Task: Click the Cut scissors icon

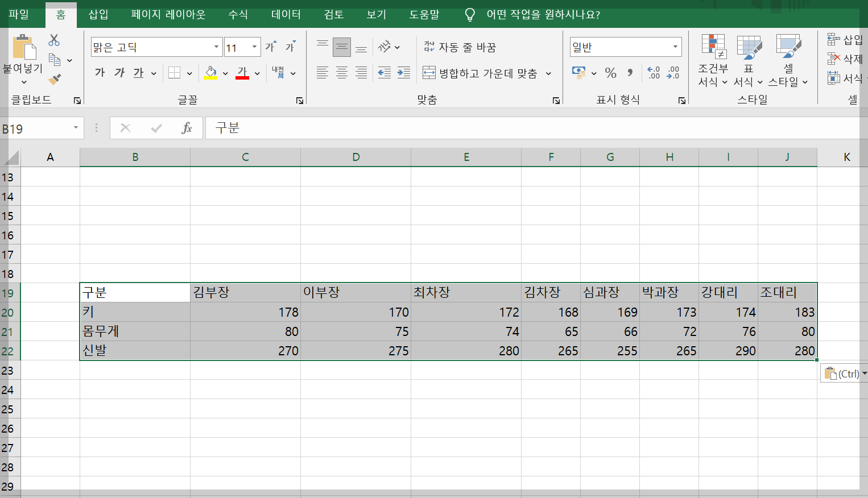Action: pos(53,39)
